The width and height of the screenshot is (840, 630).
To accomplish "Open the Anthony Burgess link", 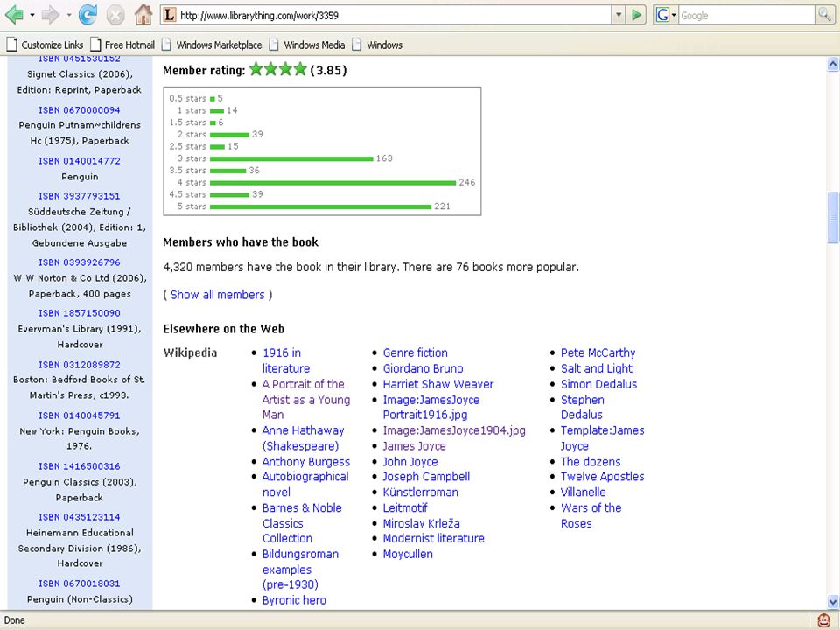I will [x=306, y=462].
